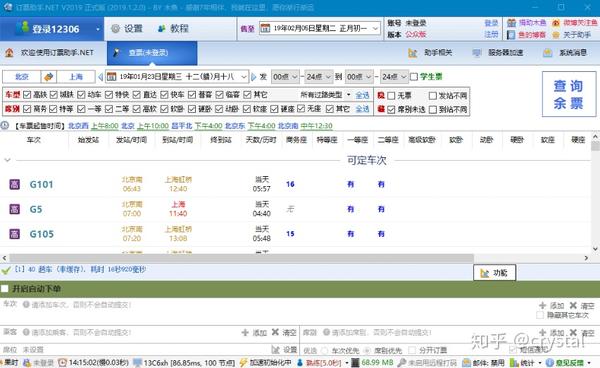Open the departure end time 24点 dropdown
This screenshot has height=368, width=600.
click(x=318, y=77)
